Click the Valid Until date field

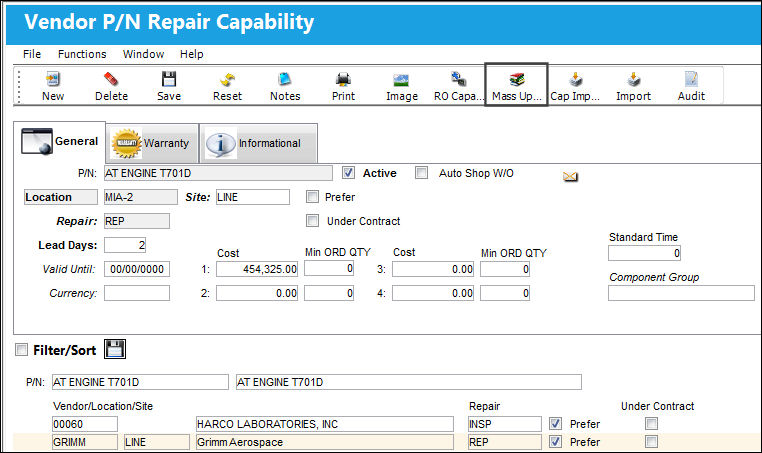(137, 269)
